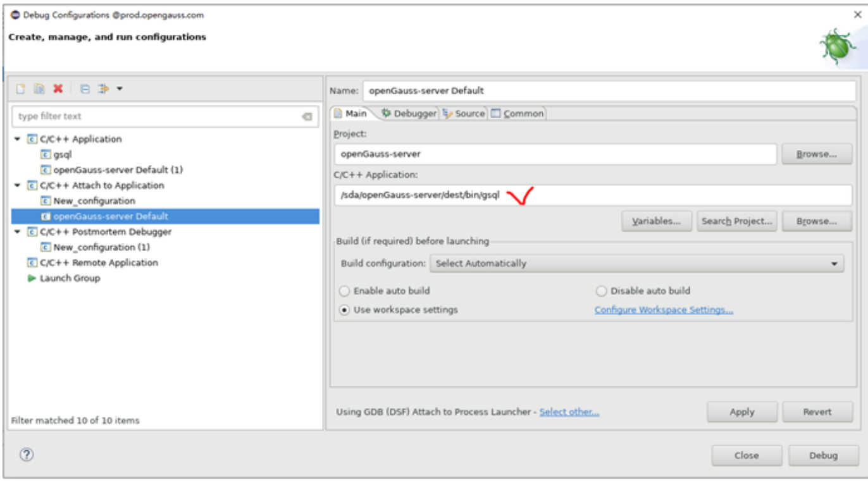Click the C/C++ Remote Application icon
Image resolution: width=868 pixels, height=485 pixels.
(32, 263)
